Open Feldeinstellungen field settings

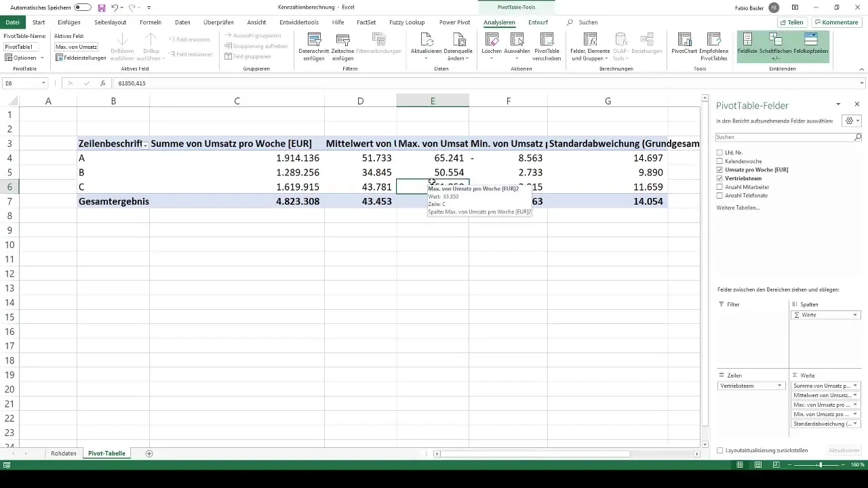[x=81, y=58]
